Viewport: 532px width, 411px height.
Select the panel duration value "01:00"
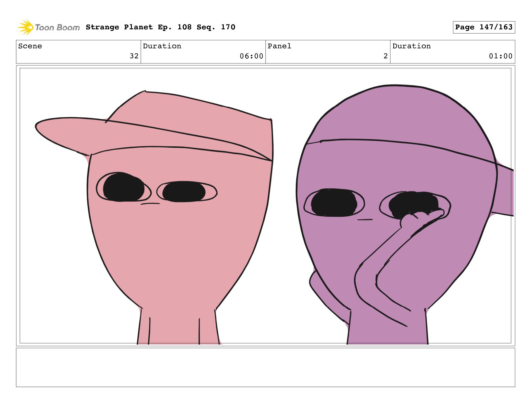coord(501,56)
